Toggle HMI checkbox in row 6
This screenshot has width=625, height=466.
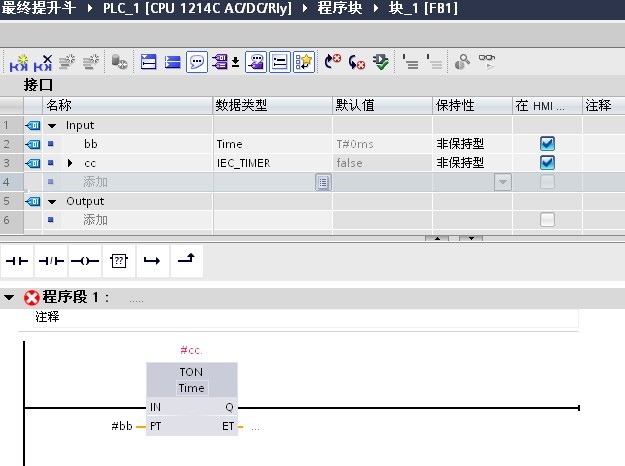tap(547, 219)
